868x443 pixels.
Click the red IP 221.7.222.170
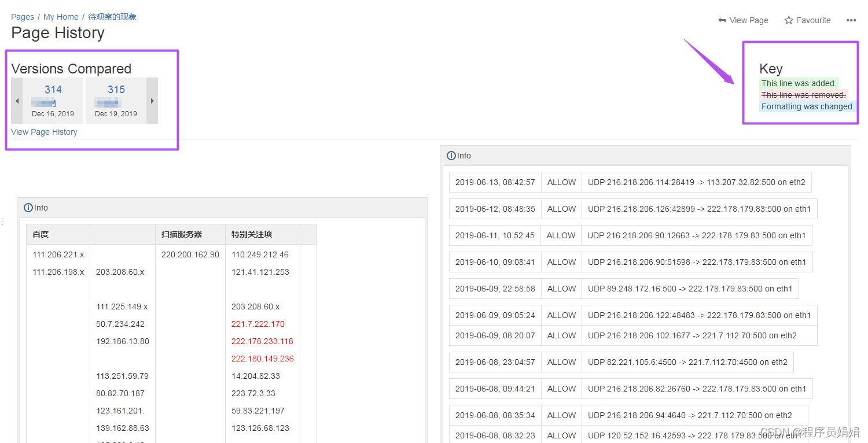click(x=258, y=324)
